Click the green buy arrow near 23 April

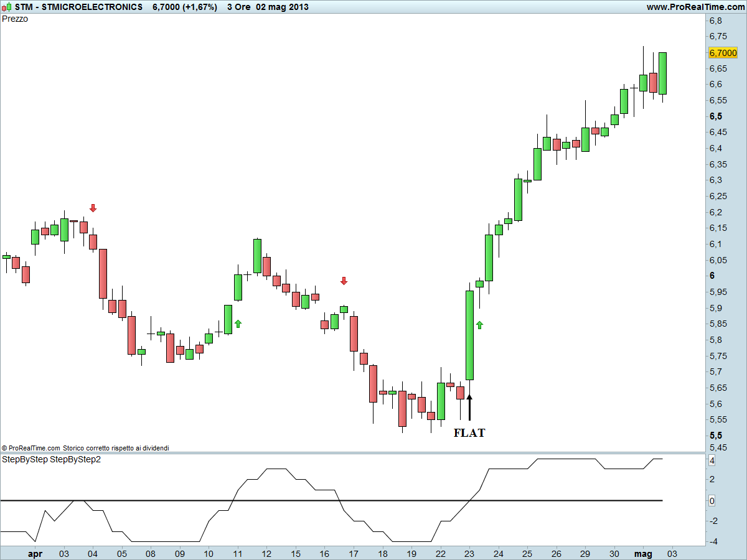(x=479, y=325)
